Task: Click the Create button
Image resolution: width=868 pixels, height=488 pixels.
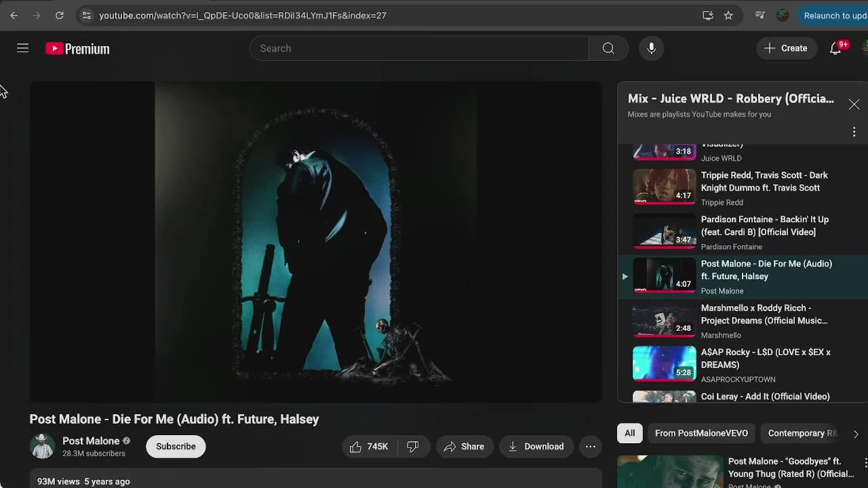Action: tap(786, 48)
